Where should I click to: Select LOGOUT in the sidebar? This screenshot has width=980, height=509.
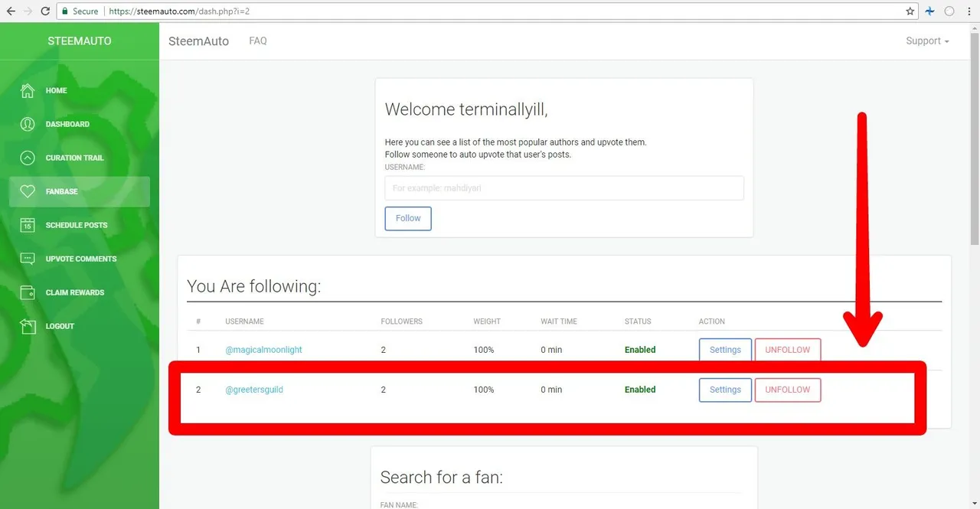coord(80,326)
